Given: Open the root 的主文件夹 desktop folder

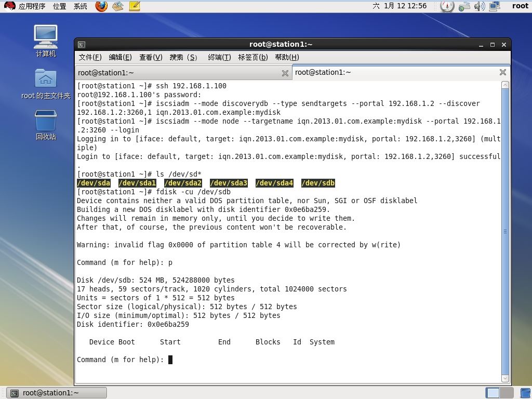Looking at the screenshot, I should tap(46, 84).
